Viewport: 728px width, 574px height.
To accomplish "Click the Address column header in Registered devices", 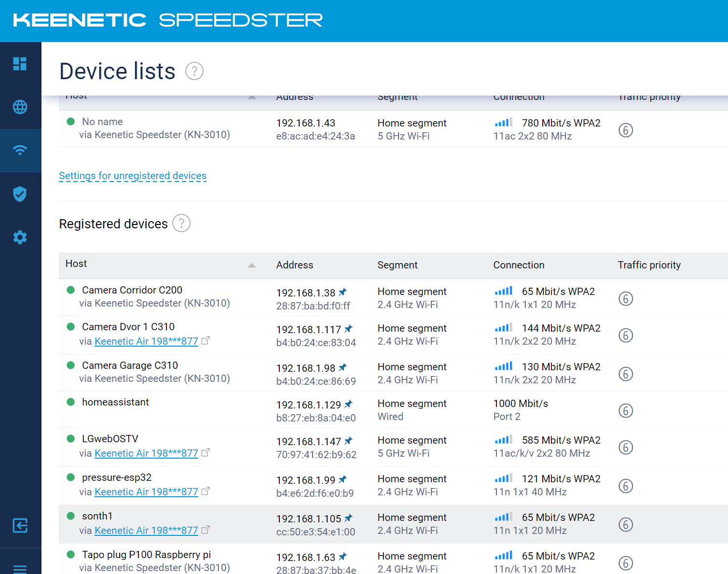I will point(295,265).
